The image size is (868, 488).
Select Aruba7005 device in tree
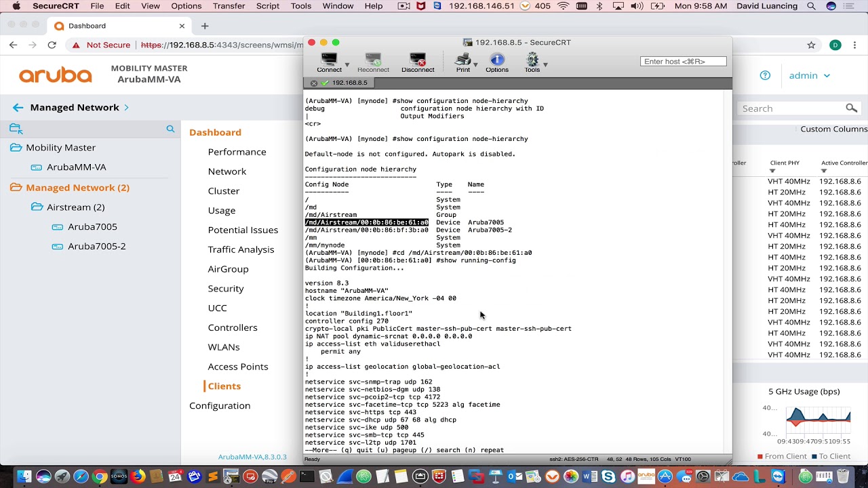click(92, 226)
